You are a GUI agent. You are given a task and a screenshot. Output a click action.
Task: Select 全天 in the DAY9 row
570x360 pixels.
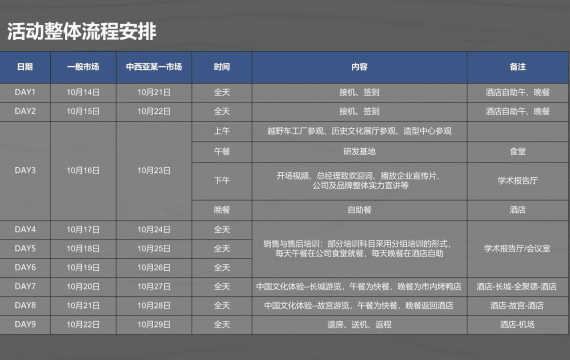pyautogui.click(x=222, y=324)
